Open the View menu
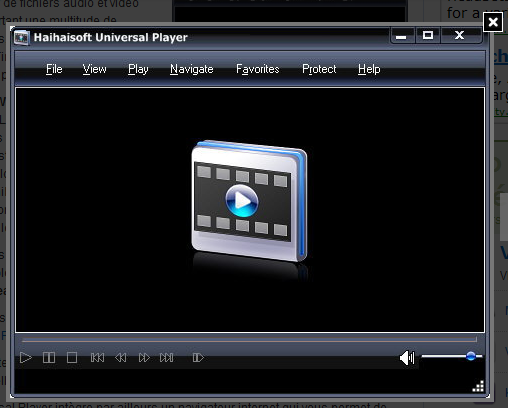Screen dimensions: 508x408 click(x=94, y=69)
